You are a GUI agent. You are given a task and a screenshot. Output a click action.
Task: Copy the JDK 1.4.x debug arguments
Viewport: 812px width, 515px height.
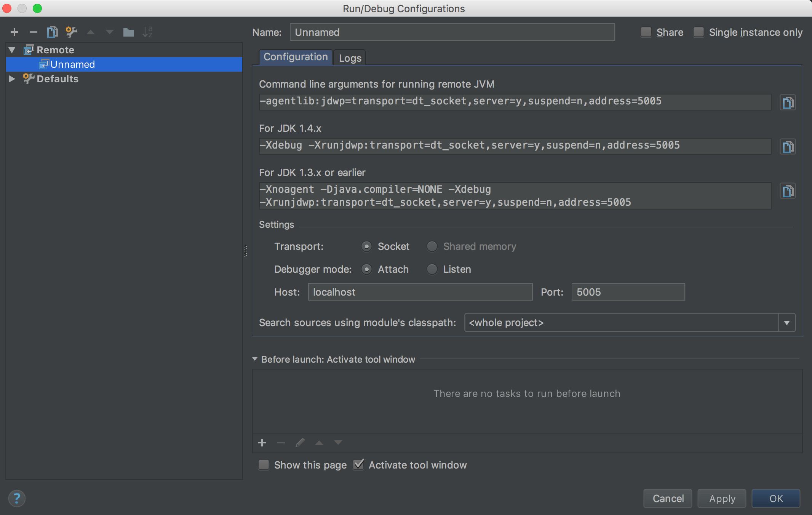pos(788,146)
